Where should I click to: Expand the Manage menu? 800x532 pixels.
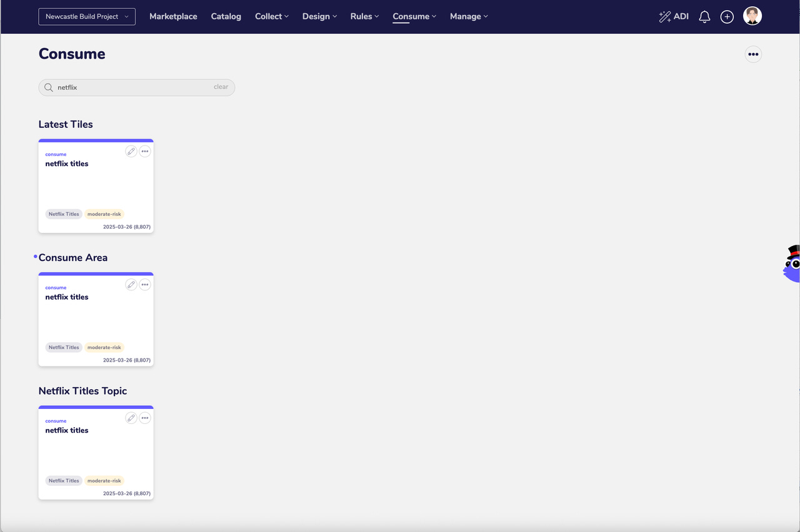click(x=469, y=16)
